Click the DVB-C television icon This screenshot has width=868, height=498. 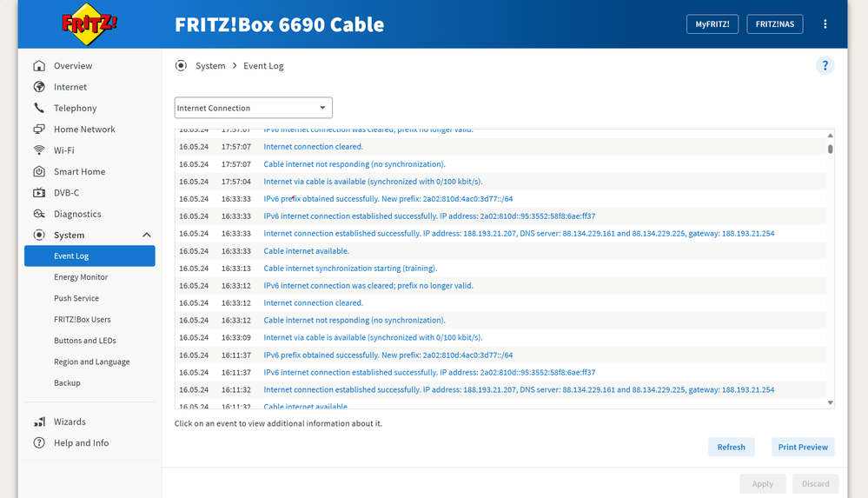click(x=39, y=192)
